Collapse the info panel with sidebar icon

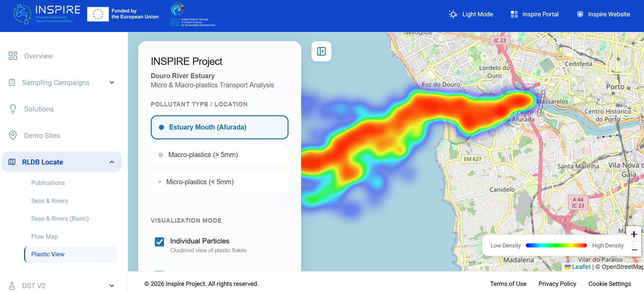click(x=321, y=51)
